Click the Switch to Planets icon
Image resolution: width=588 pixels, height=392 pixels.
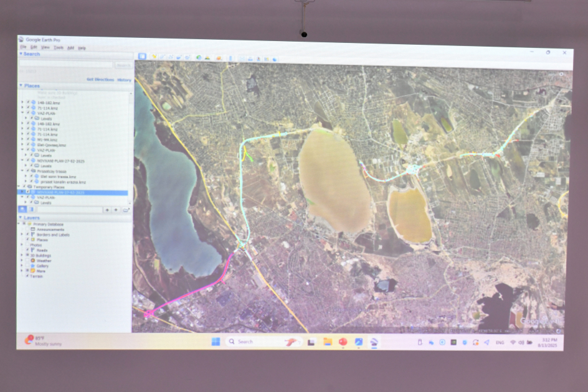point(219,58)
